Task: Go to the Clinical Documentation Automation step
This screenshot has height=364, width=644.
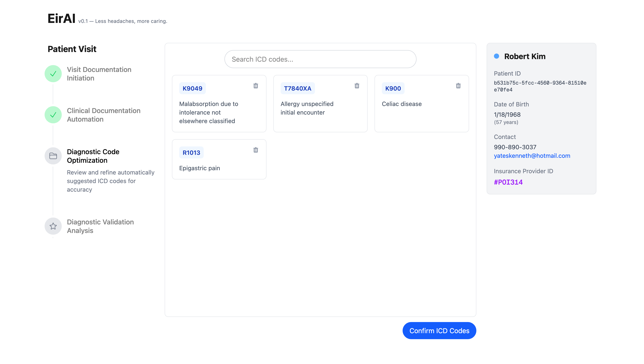Action: [x=103, y=115]
